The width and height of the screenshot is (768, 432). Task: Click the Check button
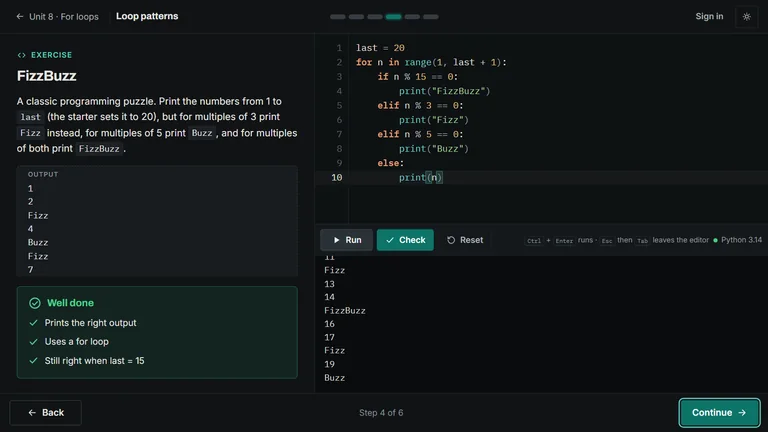tap(405, 240)
